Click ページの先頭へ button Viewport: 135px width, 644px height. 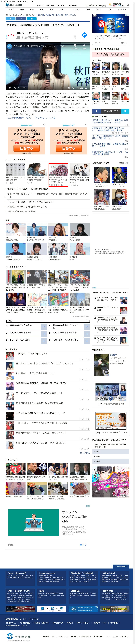click(121, 566)
